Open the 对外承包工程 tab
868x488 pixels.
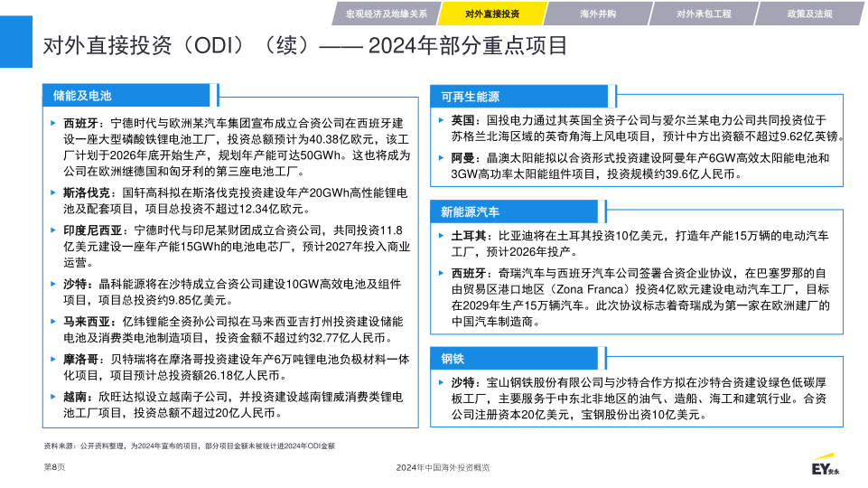pos(704,14)
